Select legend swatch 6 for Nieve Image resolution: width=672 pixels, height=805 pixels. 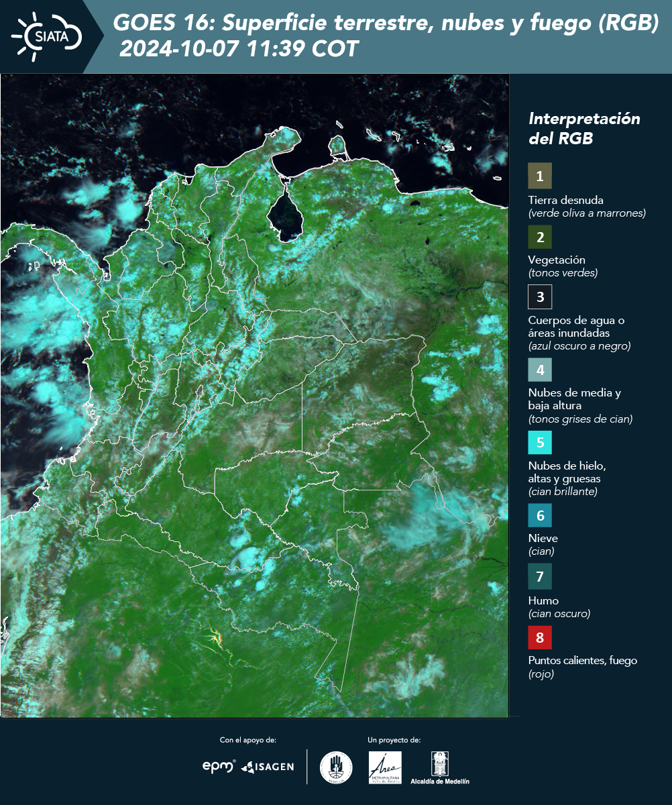[x=540, y=515]
